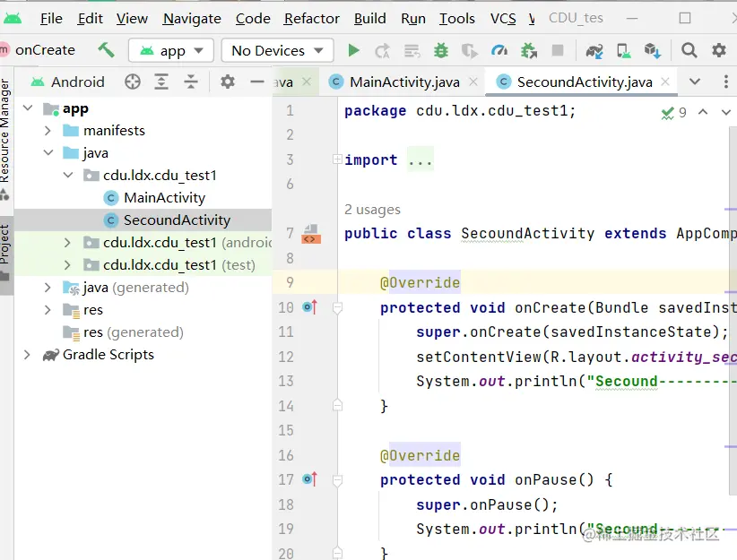Image resolution: width=737 pixels, height=560 pixels.
Task: Open the Navigate menu
Action: pyautogui.click(x=192, y=18)
